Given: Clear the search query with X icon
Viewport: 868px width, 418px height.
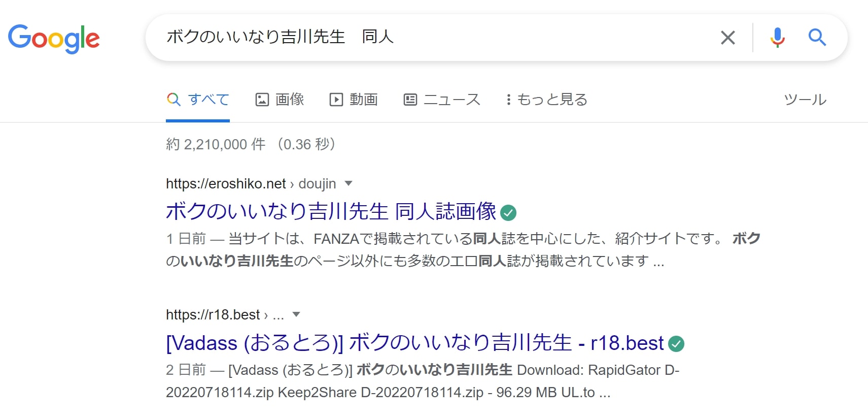Looking at the screenshot, I should click(727, 38).
